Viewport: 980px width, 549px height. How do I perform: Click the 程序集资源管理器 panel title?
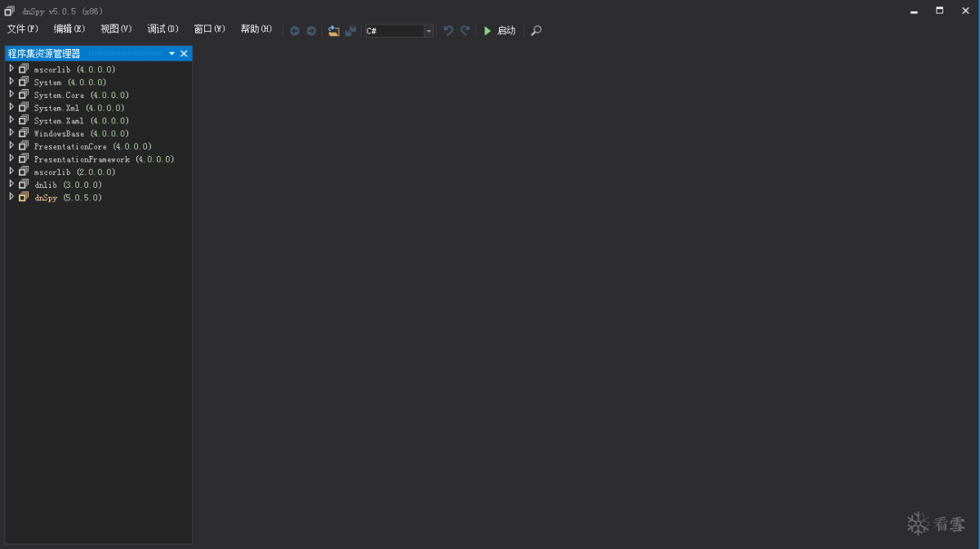[x=44, y=53]
